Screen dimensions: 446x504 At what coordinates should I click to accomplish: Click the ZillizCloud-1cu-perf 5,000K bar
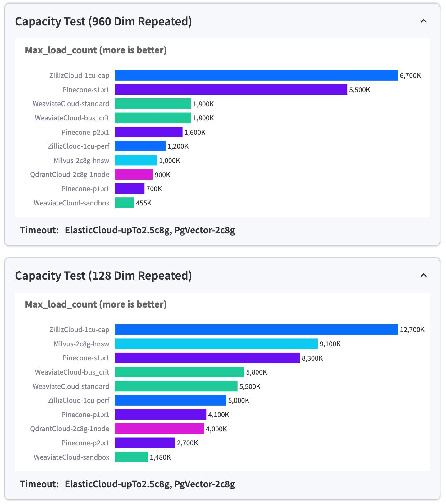click(x=171, y=400)
